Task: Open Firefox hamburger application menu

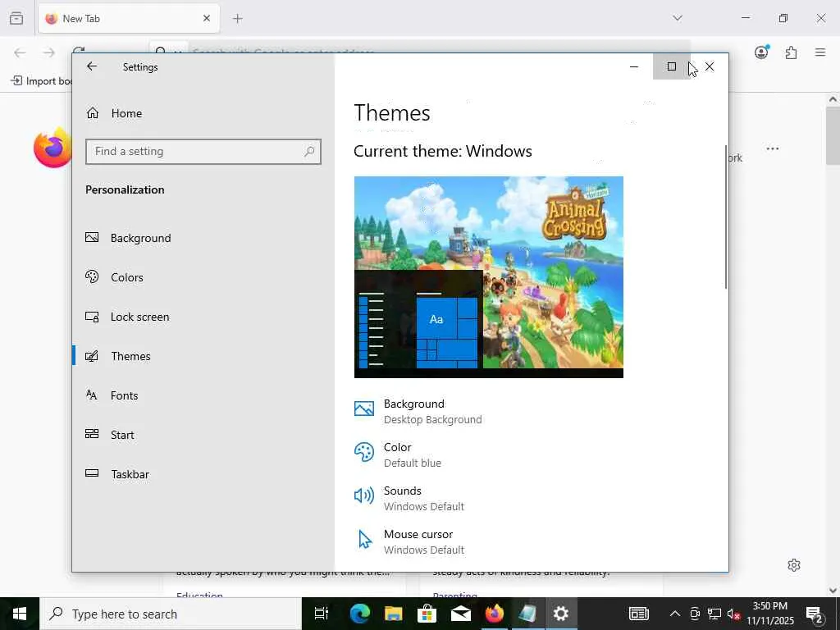Action: coord(820,52)
